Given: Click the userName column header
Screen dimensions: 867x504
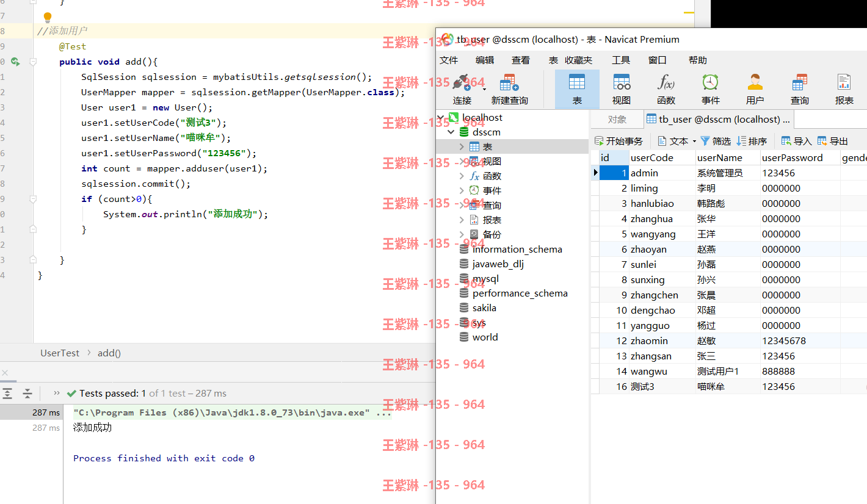Looking at the screenshot, I should coord(728,157).
